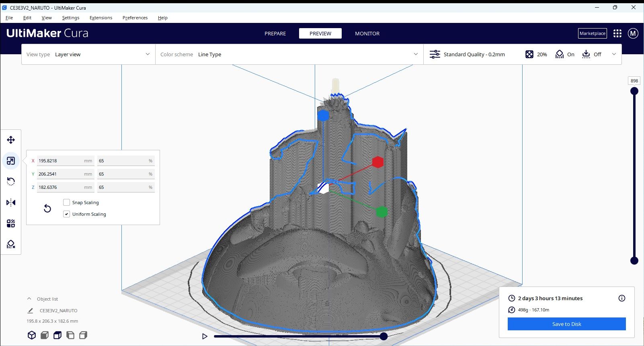The width and height of the screenshot is (644, 346).
Task: Switch to left side view cube
Action: click(70, 335)
